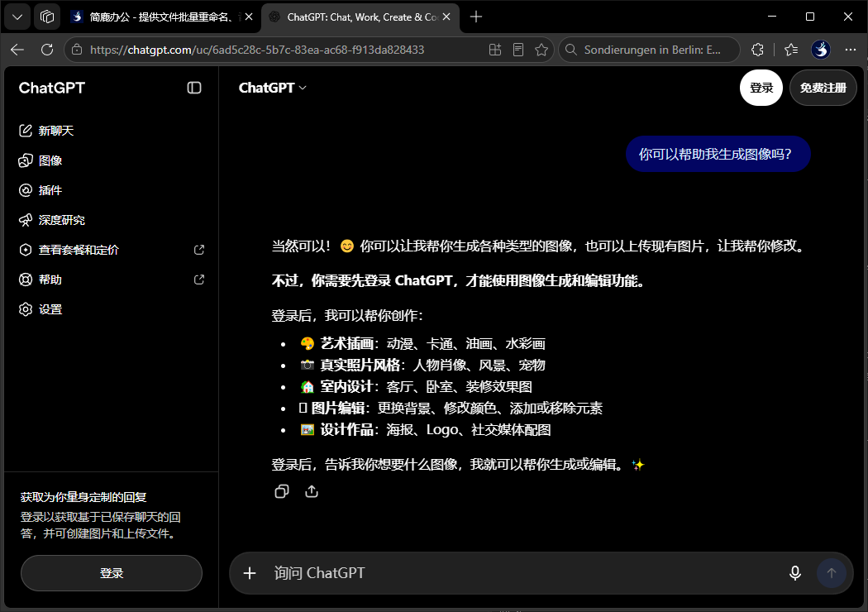The image size is (868, 612).
Task: Click the 室内设计 bullet text
Action: pyautogui.click(x=416, y=386)
